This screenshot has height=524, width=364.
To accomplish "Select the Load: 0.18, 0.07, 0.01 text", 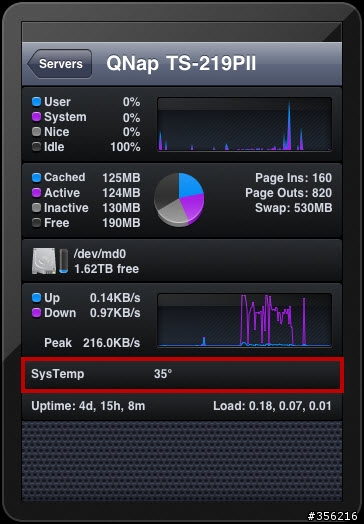I will 272,406.
